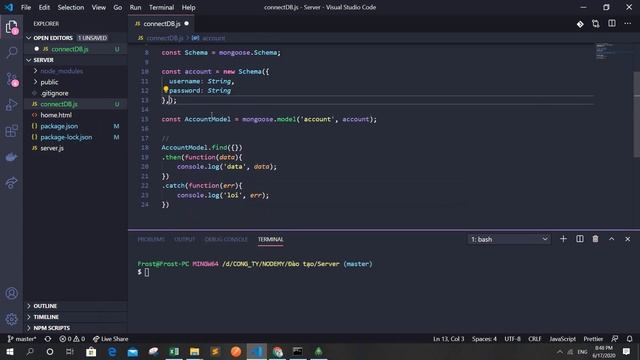
Task: Open the Accounts icon in activity bar
Action: click(x=11, y=293)
